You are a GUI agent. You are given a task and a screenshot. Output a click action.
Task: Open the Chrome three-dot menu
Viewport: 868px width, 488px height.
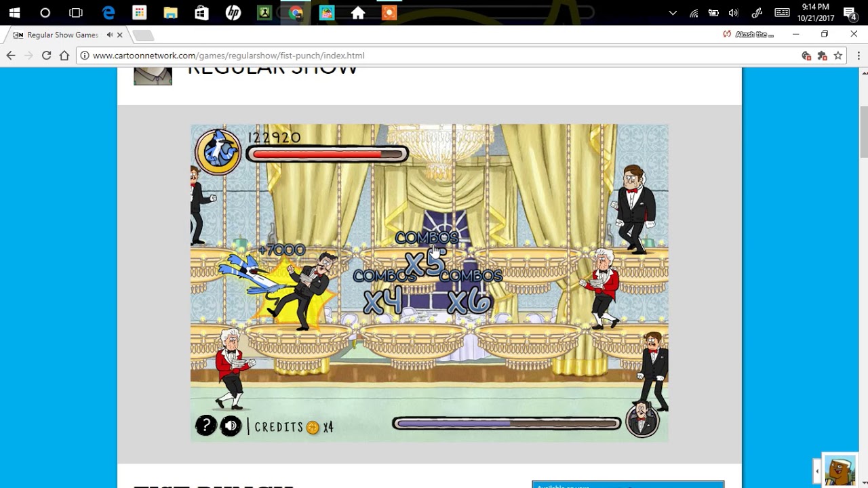pyautogui.click(x=859, y=56)
